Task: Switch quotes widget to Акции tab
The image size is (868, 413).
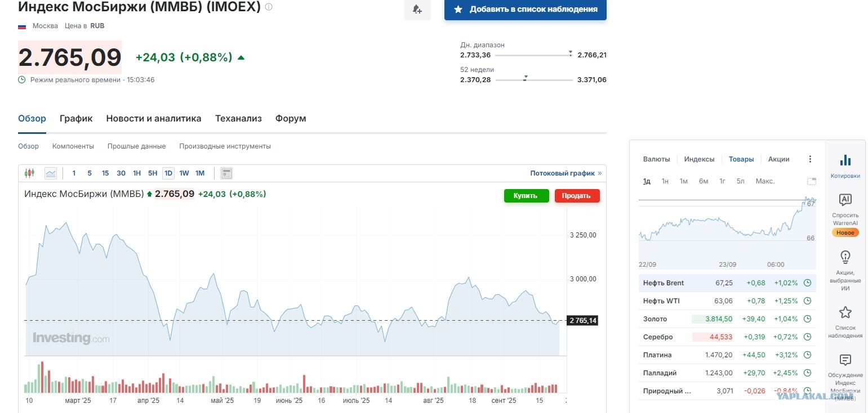Action: pyautogui.click(x=779, y=159)
